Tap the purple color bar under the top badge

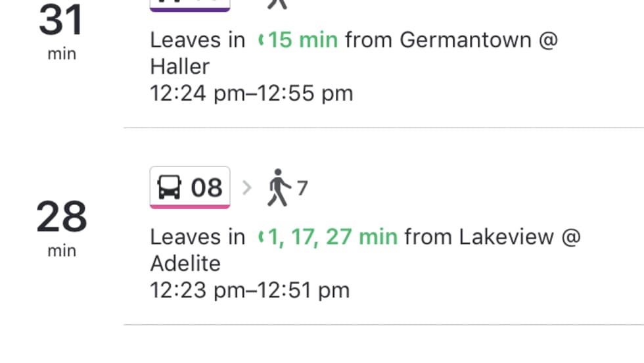point(190,9)
